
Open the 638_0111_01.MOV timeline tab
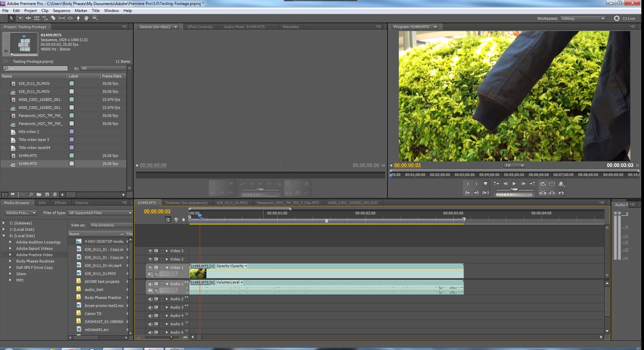pos(232,203)
